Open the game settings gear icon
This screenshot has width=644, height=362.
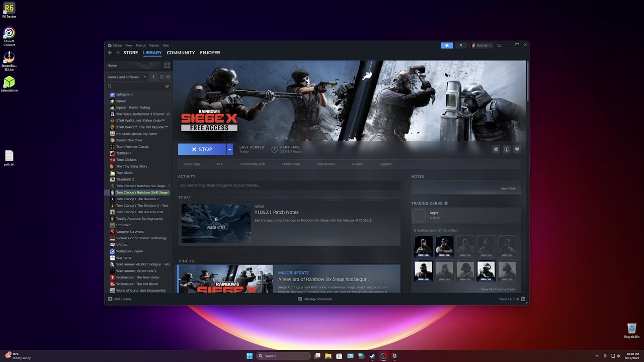pyautogui.click(x=496, y=149)
